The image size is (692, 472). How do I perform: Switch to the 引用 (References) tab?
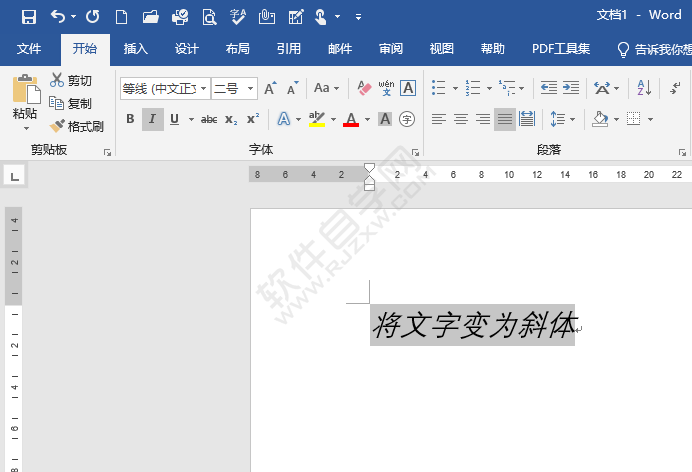point(289,49)
